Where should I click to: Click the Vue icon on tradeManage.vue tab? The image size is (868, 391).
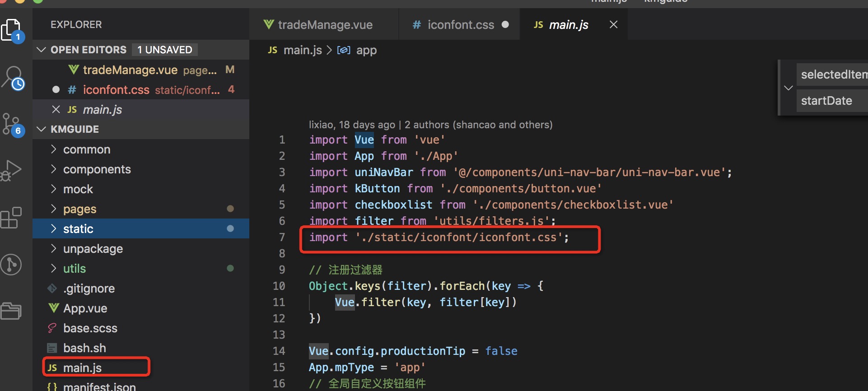pos(269,24)
